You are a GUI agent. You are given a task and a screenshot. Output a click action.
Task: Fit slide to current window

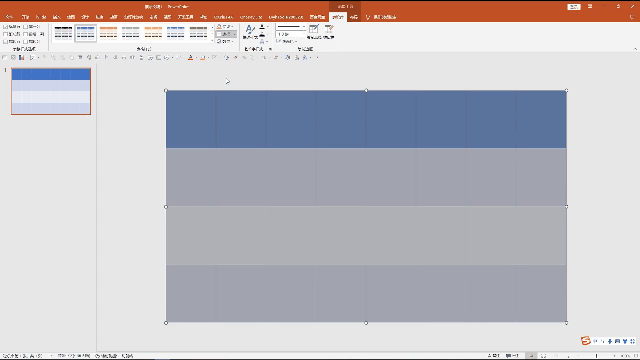635,356
